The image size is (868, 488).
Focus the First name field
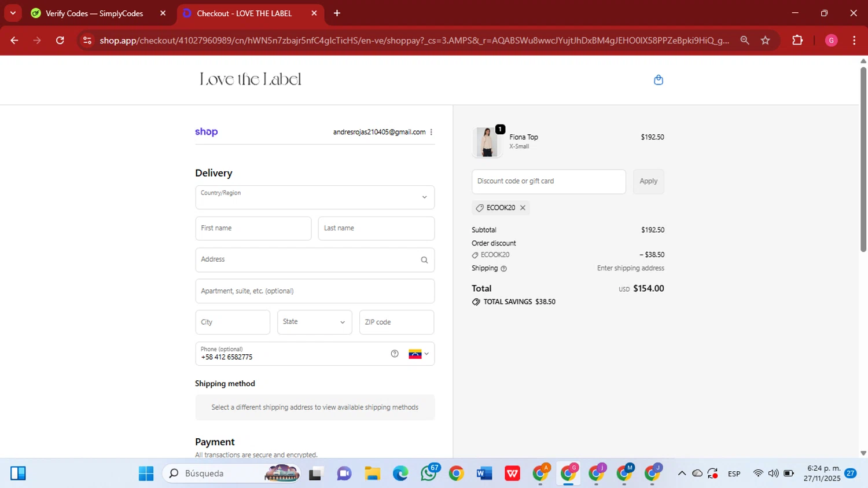point(253,228)
